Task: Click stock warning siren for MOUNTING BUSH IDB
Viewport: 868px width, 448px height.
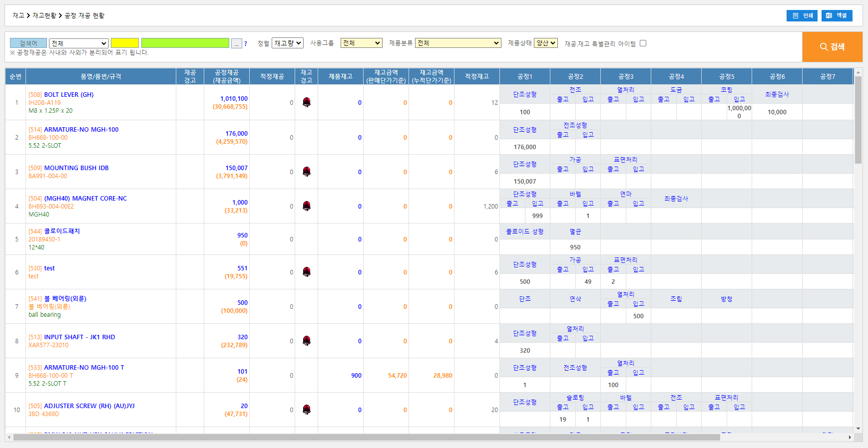Action: pyautogui.click(x=307, y=172)
